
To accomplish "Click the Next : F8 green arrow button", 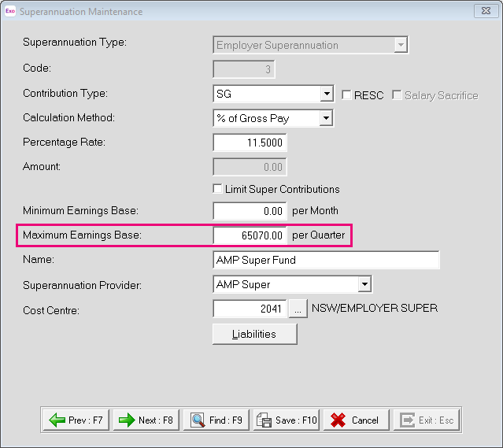I will (146, 420).
